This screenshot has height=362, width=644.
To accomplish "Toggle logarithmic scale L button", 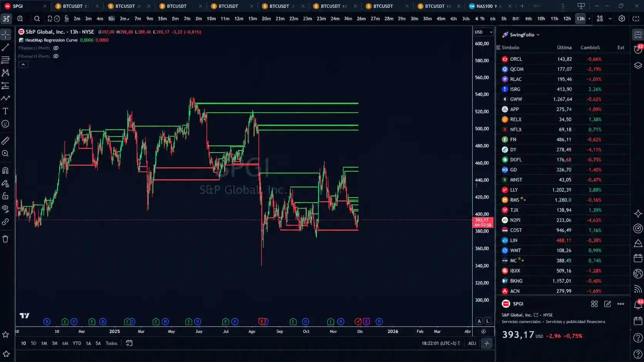I will tap(488, 321).
